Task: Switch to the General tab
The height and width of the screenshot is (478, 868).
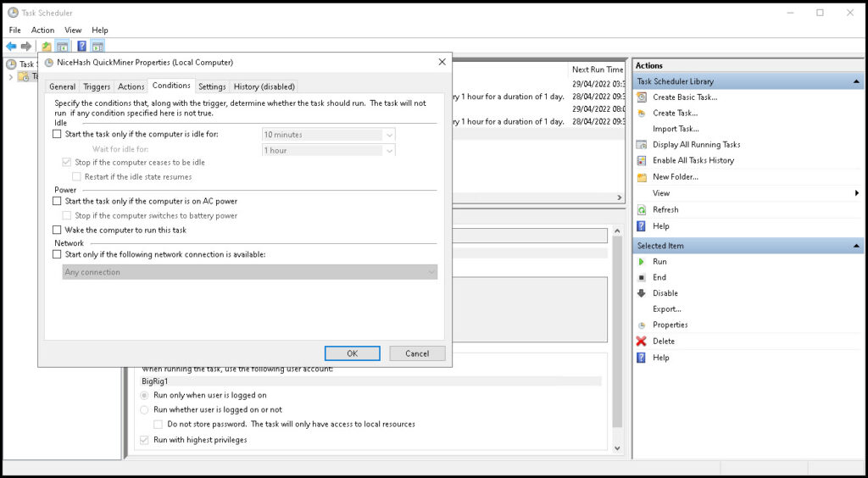Action: click(x=63, y=86)
